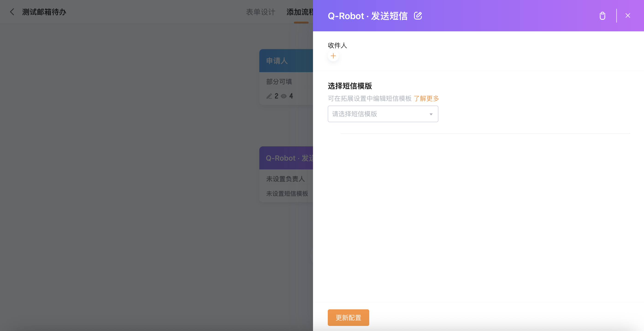Screen dimensions: 644x331
Task: Add a recipient with the plus button
Action: [x=333, y=56]
